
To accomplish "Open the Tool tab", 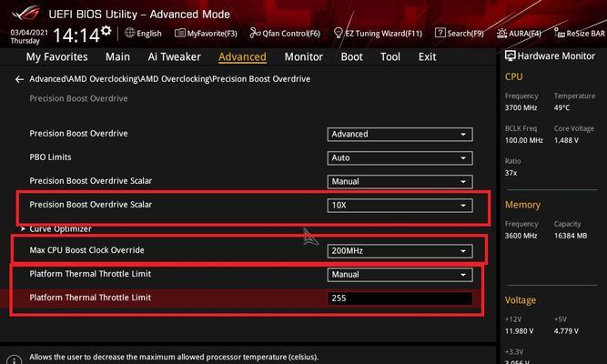I will pos(390,57).
